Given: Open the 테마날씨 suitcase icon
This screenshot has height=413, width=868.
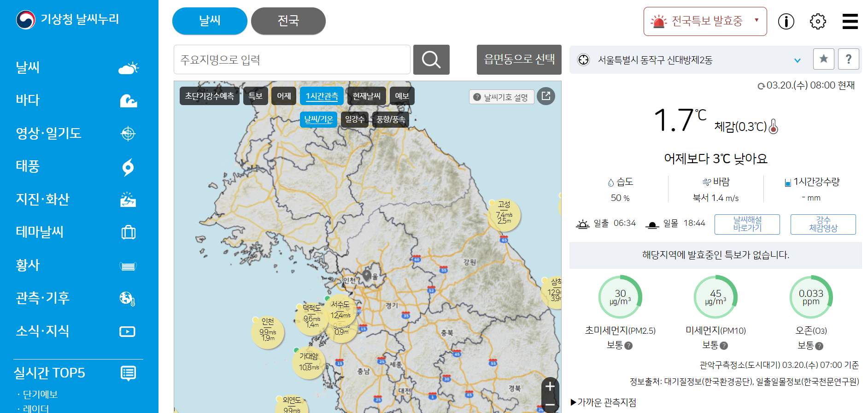Looking at the screenshot, I should click(x=129, y=232).
